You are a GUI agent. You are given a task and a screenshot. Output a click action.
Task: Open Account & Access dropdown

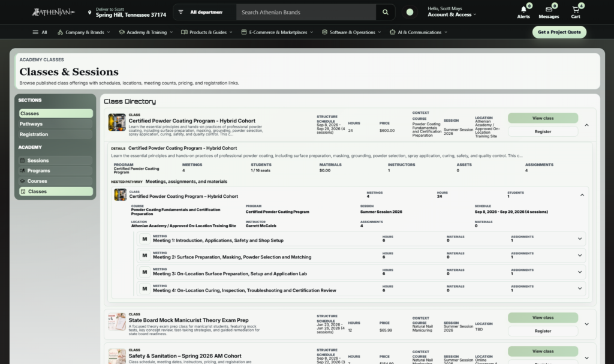452,14
